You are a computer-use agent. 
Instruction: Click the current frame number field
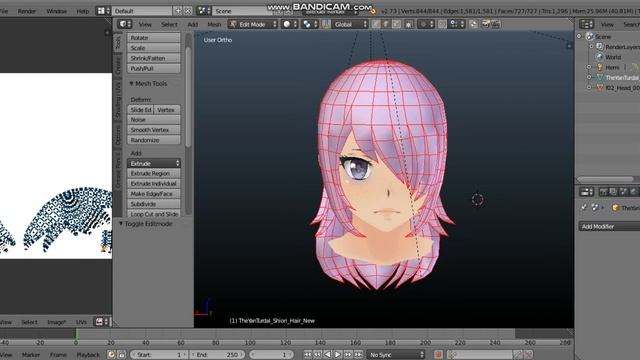(x=270, y=355)
